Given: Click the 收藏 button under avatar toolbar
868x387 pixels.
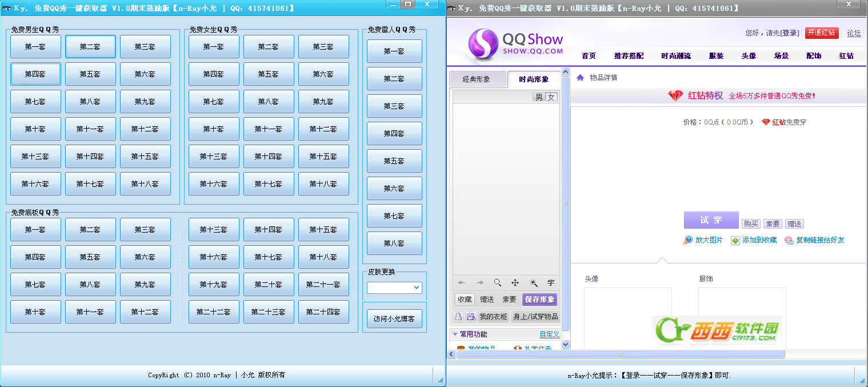Looking at the screenshot, I should [x=465, y=299].
